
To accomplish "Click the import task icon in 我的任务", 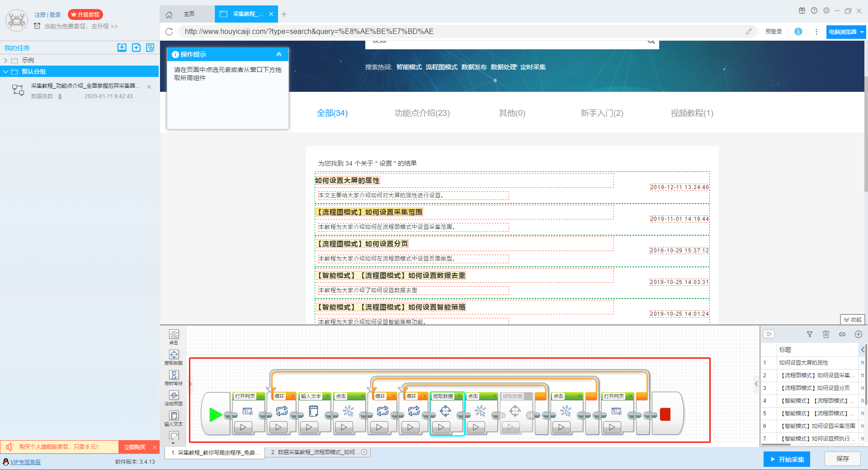I will [122, 47].
